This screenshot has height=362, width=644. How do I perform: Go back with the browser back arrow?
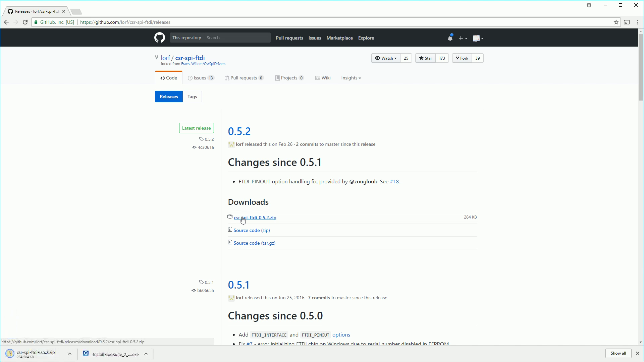[6, 22]
